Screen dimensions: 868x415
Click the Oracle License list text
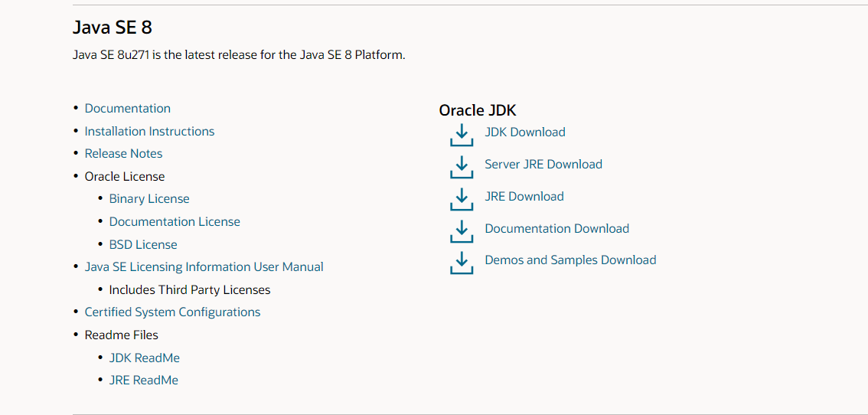tap(125, 177)
